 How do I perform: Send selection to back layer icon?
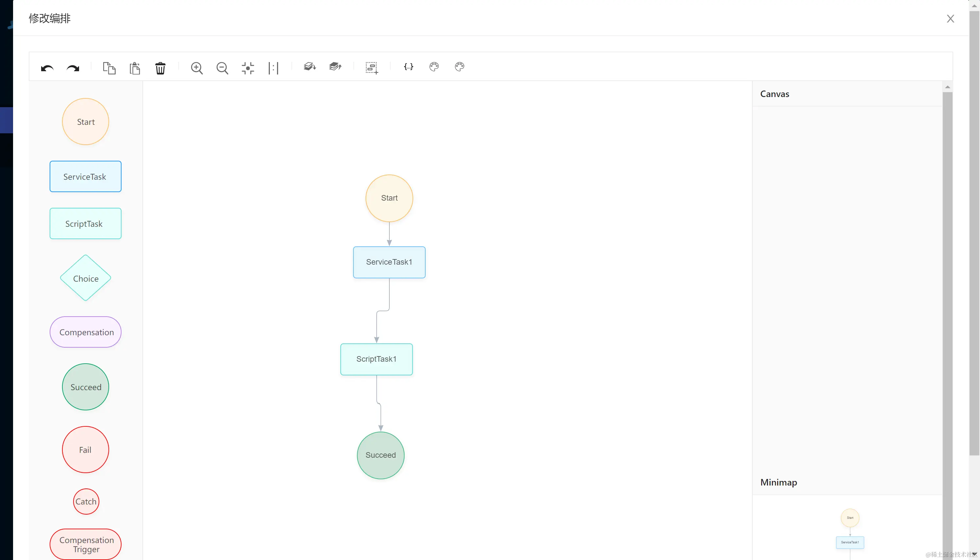(309, 67)
